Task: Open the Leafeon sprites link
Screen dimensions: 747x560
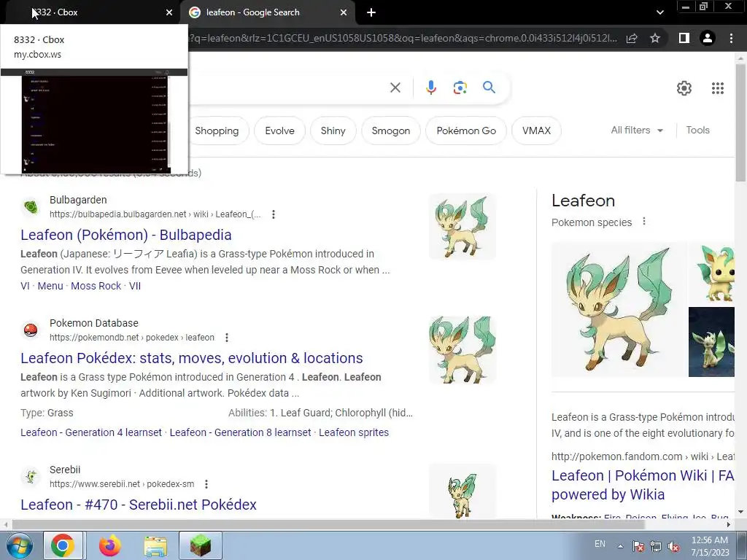Action: tap(354, 432)
